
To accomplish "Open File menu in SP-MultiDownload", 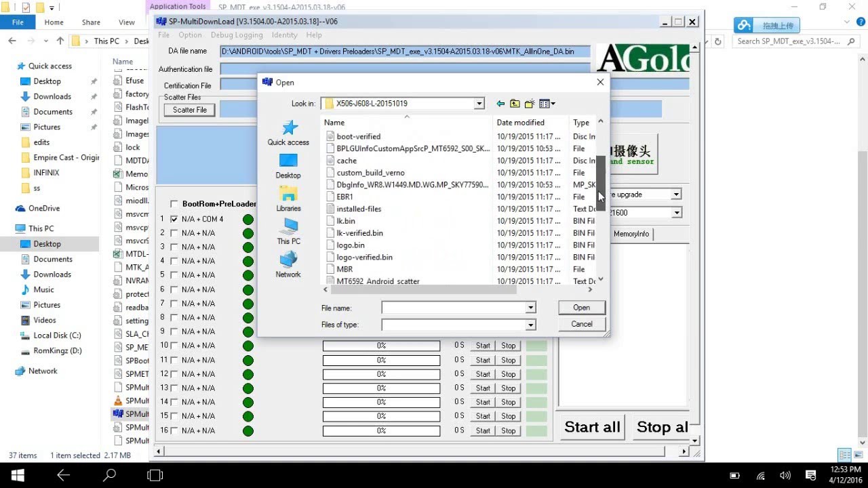I will coord(164,35).
